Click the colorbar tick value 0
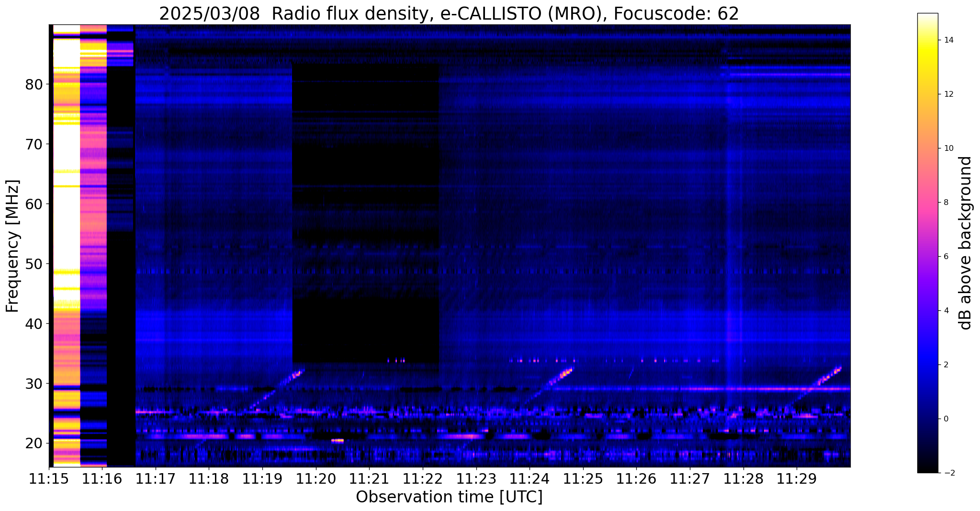Screen dimensions: 980x511 (x=946, y=419)
